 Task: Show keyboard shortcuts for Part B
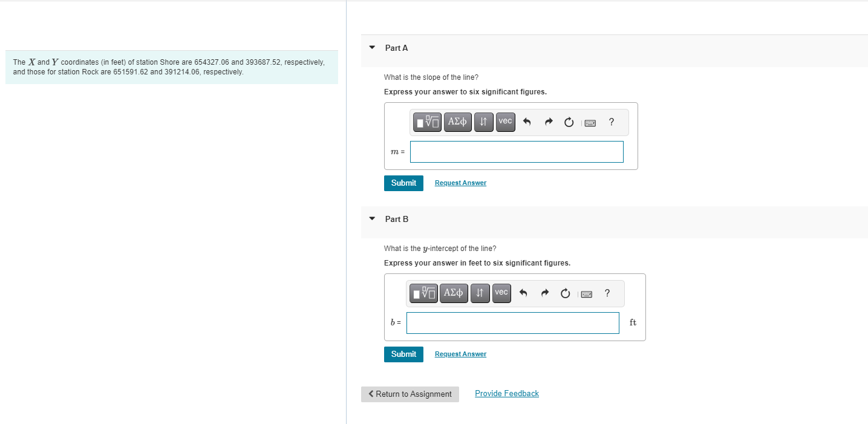click(x=587, y=294)
